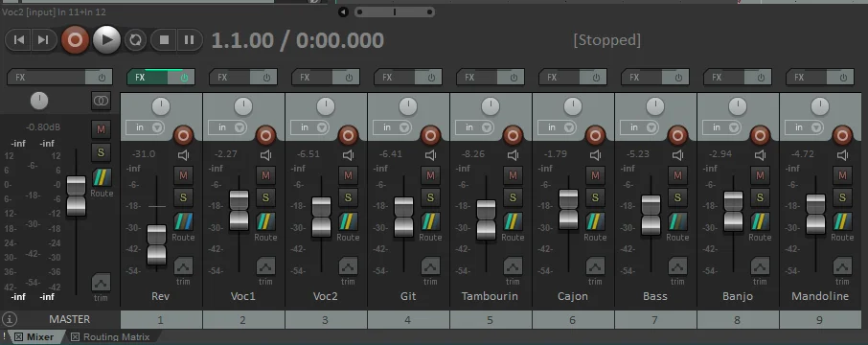This screenshot has width=868, height=345.
Task: Toggle the repeat loop button
Action: [136, 40]
